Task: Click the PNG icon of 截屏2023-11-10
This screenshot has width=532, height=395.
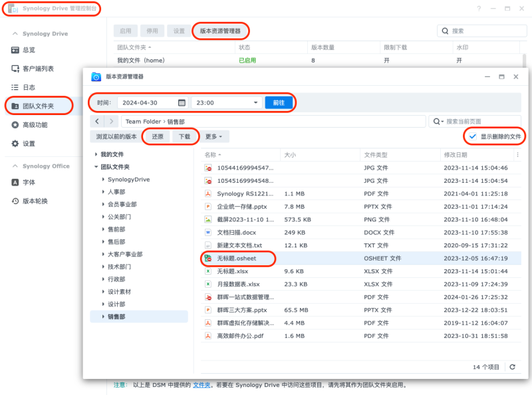Action: [x=208, y=219]
